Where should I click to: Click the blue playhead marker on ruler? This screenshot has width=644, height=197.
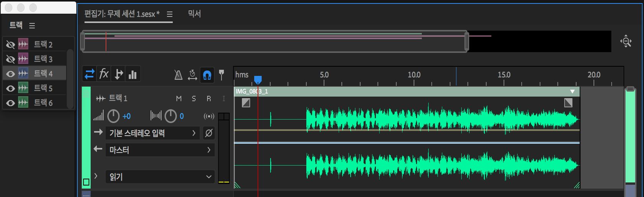pos(258,80)
